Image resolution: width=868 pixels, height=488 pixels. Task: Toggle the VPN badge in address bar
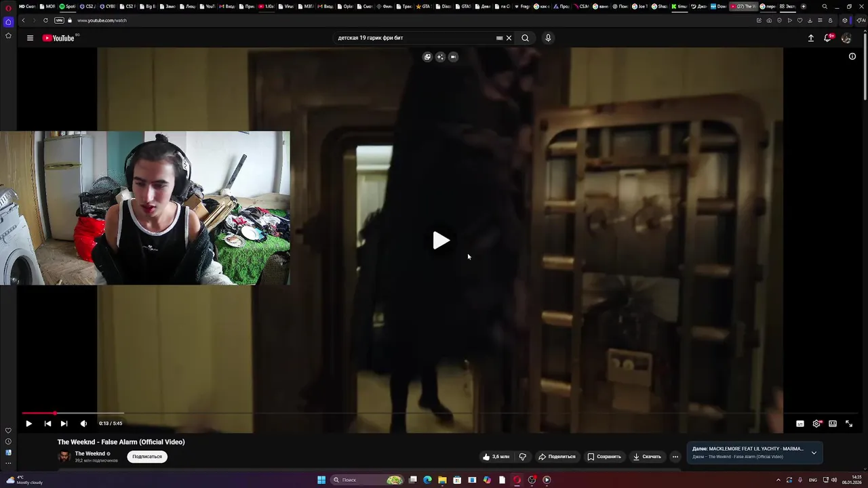coord(59,20)
